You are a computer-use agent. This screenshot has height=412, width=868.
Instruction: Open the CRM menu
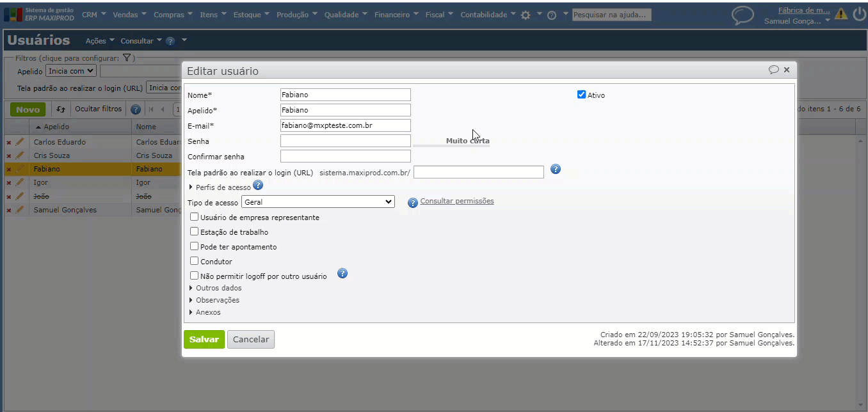point(93,15)
